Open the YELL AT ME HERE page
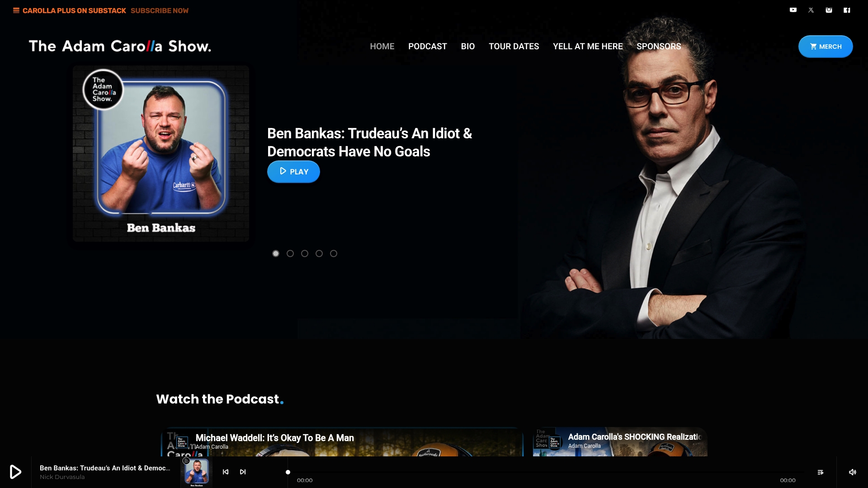This screenshot has width=868, height=488. 588,46
